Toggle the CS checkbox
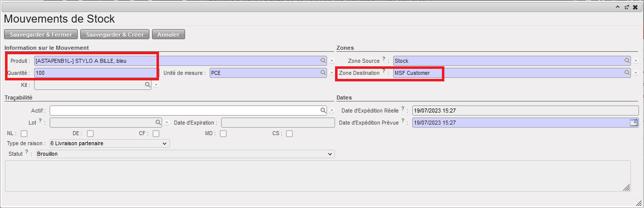This screenshot has height=208, width=644. pos(289,134)
